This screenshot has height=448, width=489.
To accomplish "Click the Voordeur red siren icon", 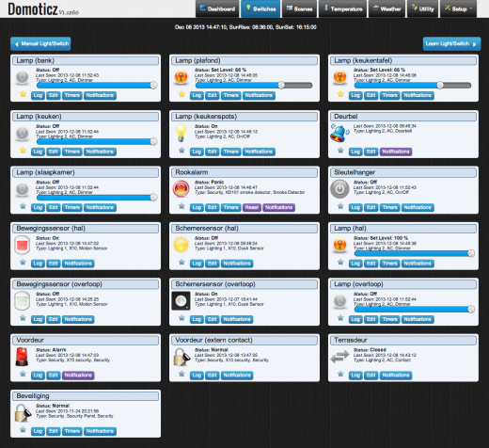I will [x=22, y=357].
